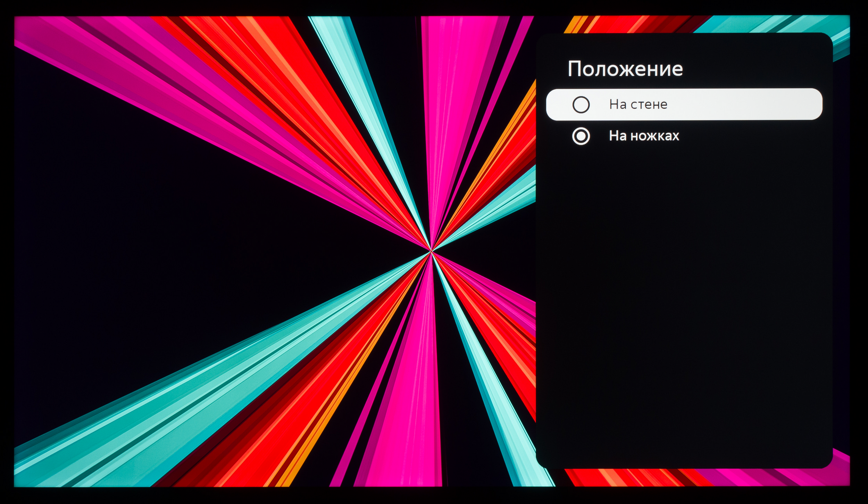Click the filled radio circle for На ножках
The height and width of the screenshot is (504, 868).
point(581,136)
